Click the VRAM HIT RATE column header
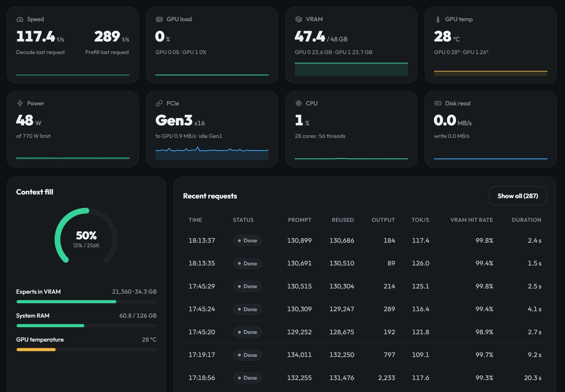The width and height of the screenshot is (565, 392). [471, 220]
